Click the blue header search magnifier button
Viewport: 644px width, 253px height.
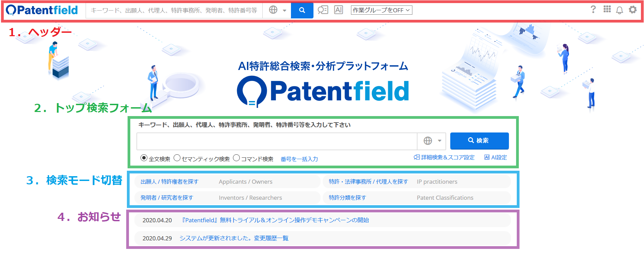pos(302,10)
